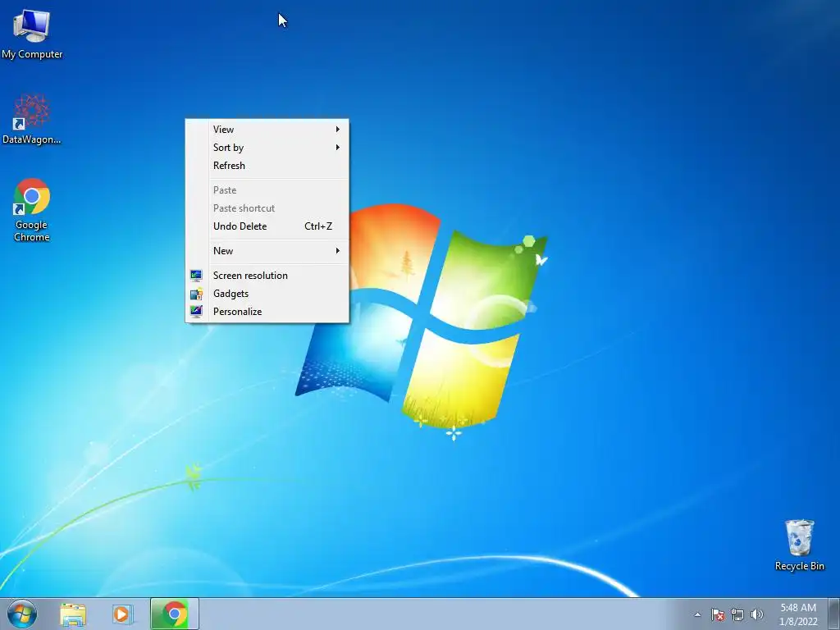
Task: Choose Undo Delete in the context menu
Action: pyautogui.click(x=267, y=226)
